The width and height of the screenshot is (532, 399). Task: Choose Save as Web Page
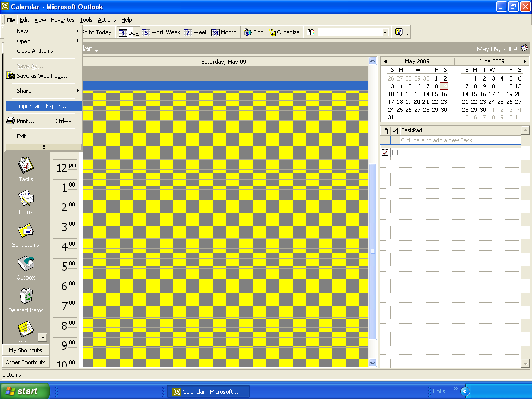44,76
